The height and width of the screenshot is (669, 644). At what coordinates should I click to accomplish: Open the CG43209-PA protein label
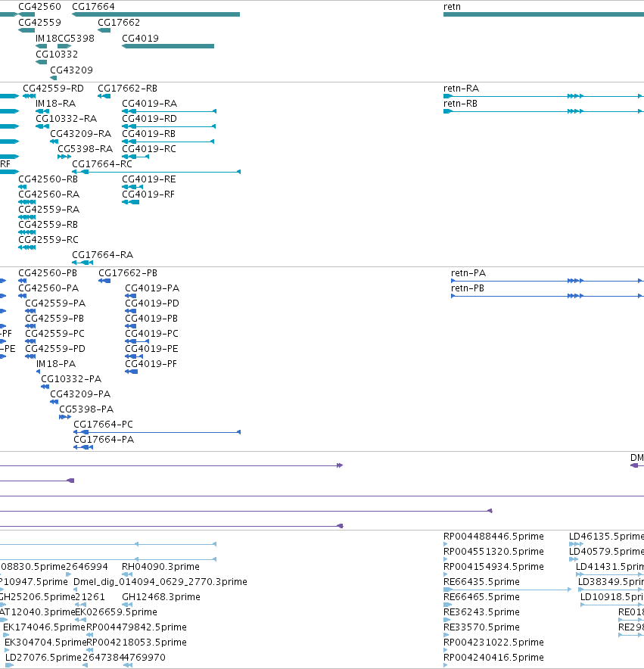(80, 394)
